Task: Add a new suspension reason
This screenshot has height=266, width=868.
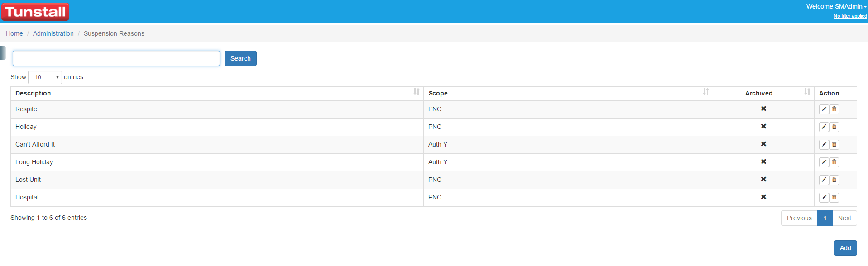Action: pos(845,248)
